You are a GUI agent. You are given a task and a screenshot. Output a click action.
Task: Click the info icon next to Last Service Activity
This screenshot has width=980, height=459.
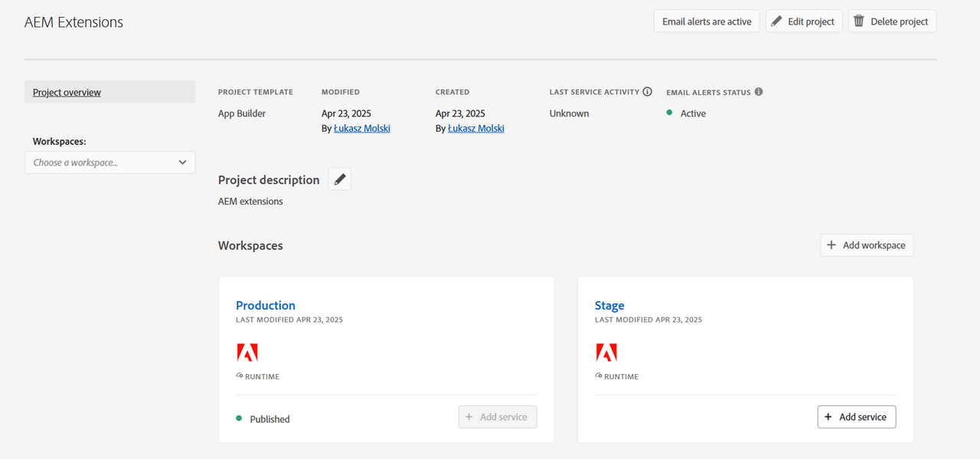coord(647,92)
